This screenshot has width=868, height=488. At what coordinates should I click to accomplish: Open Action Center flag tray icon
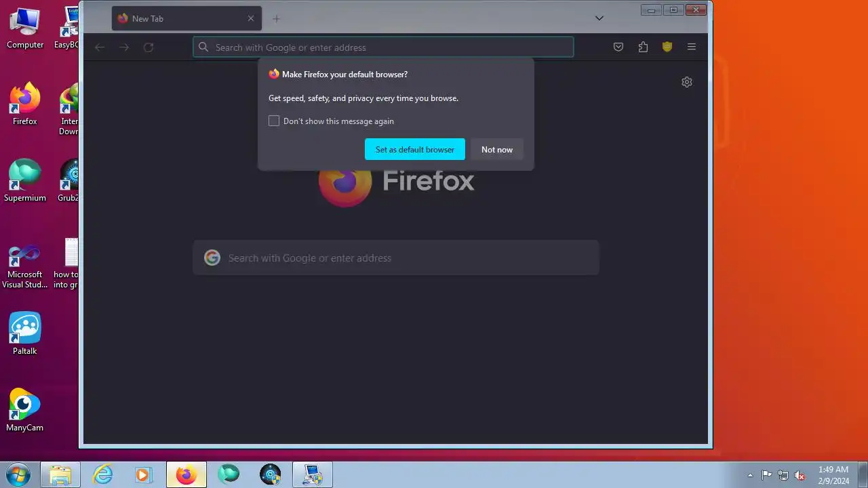(x=766, y=475)
